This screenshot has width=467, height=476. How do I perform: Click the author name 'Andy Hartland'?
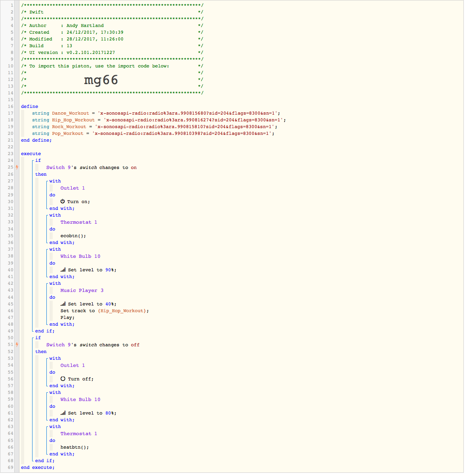(85, 25)
